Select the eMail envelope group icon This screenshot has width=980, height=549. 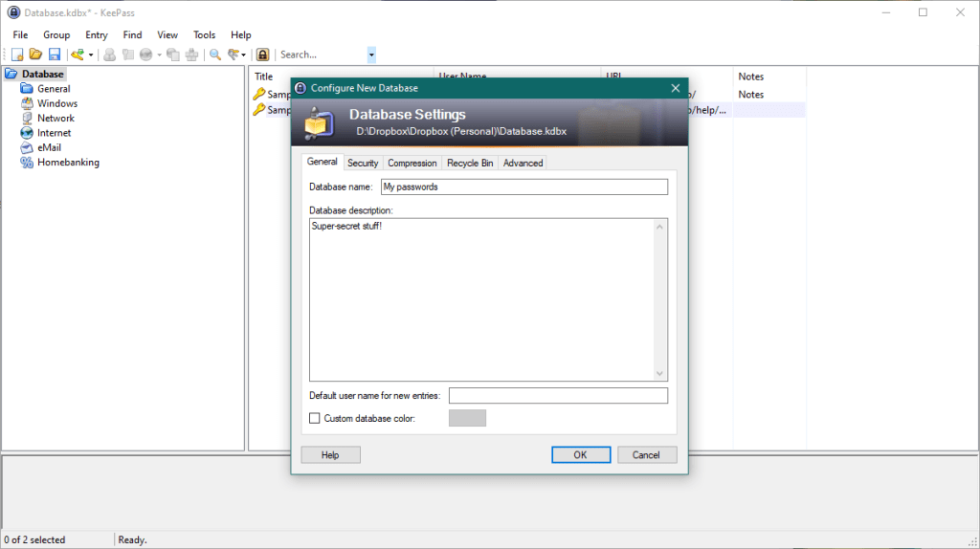27,147
